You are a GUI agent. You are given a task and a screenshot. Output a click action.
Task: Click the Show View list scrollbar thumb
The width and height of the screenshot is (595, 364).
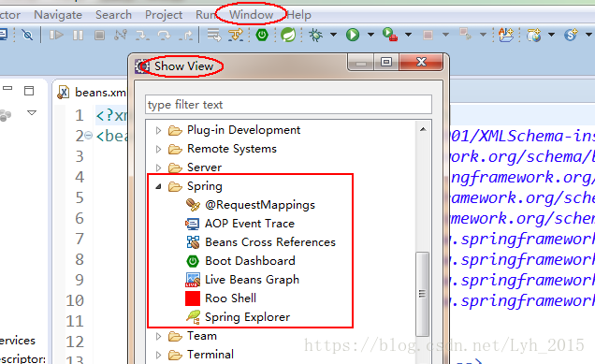(x=422, y=294)
